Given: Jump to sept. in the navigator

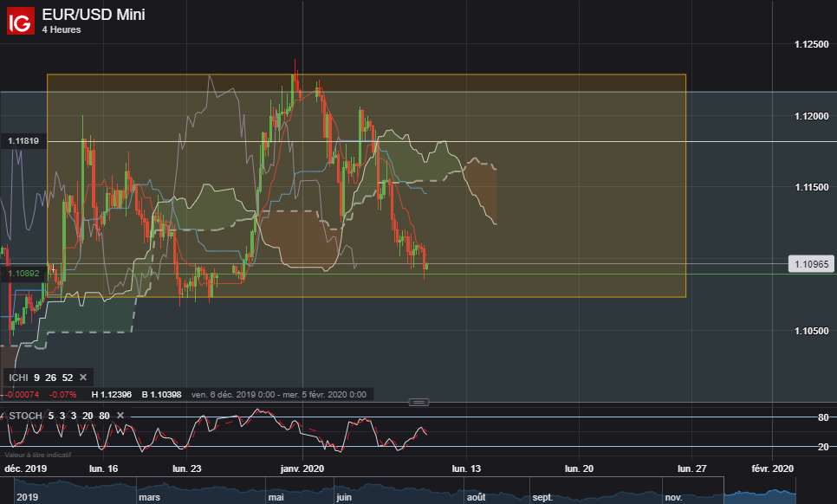Looking at the screenshot, I should tap(543, 497).
